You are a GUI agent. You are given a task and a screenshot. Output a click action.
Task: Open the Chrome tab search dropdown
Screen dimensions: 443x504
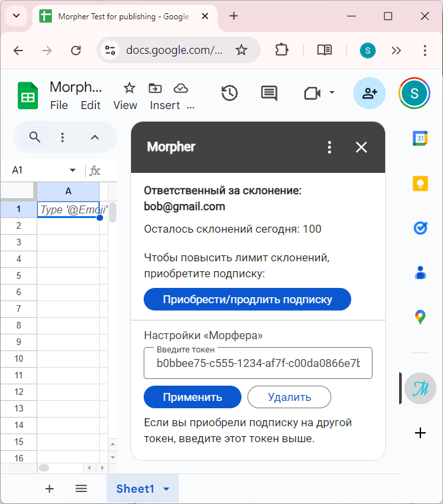point(17,15)
